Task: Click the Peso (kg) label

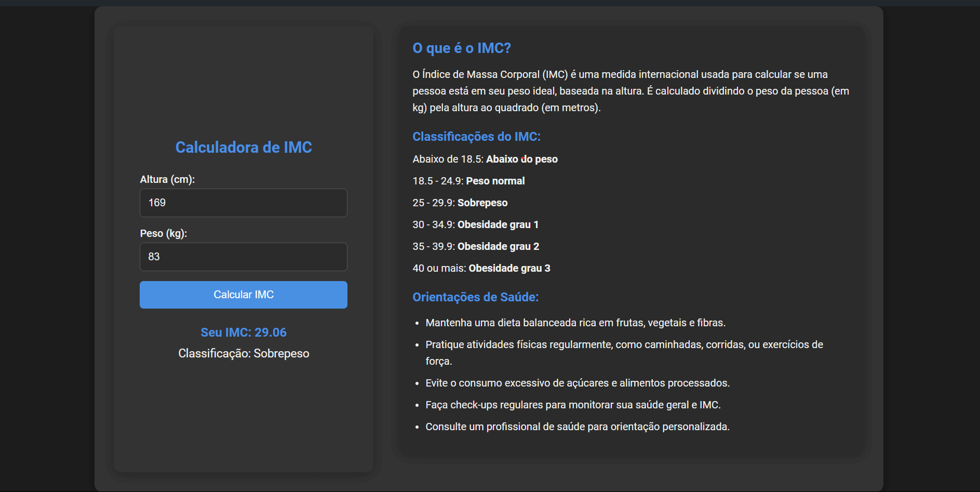Action: [x=163, y=233]
